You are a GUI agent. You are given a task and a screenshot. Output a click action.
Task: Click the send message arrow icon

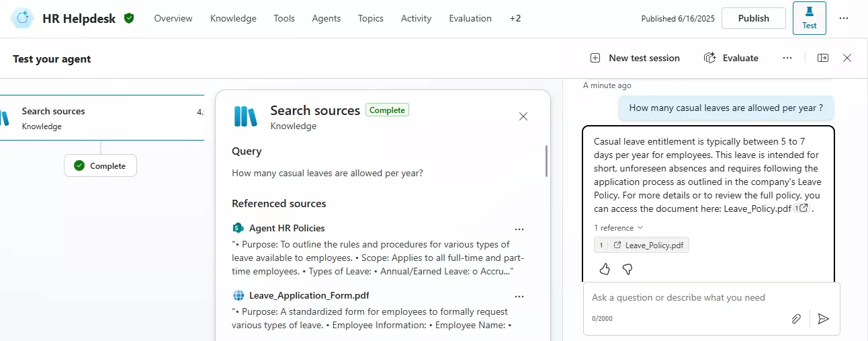coord(824,319)
